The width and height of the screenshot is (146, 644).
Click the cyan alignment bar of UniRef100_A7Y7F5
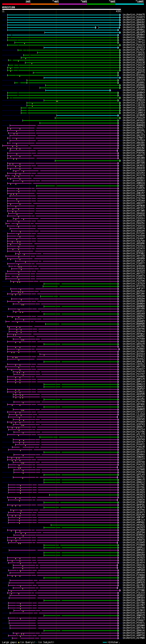pyautogui.click(x=78, y=90)
